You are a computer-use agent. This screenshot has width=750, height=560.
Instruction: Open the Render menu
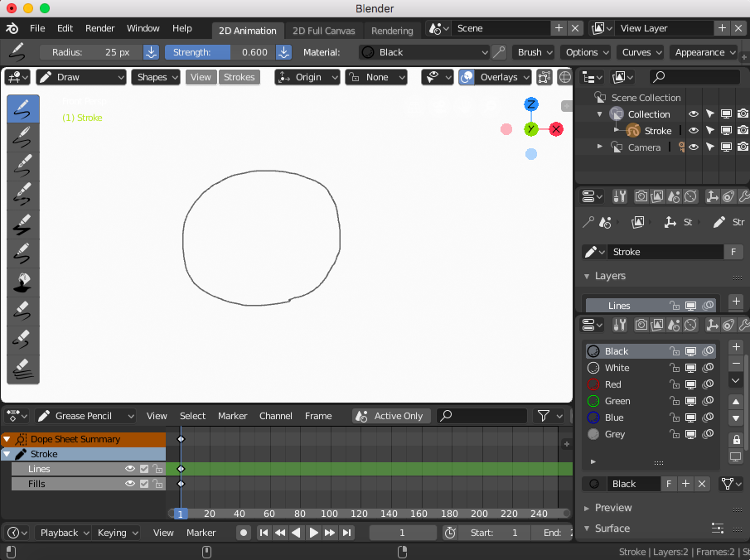(x=100, y=28)
